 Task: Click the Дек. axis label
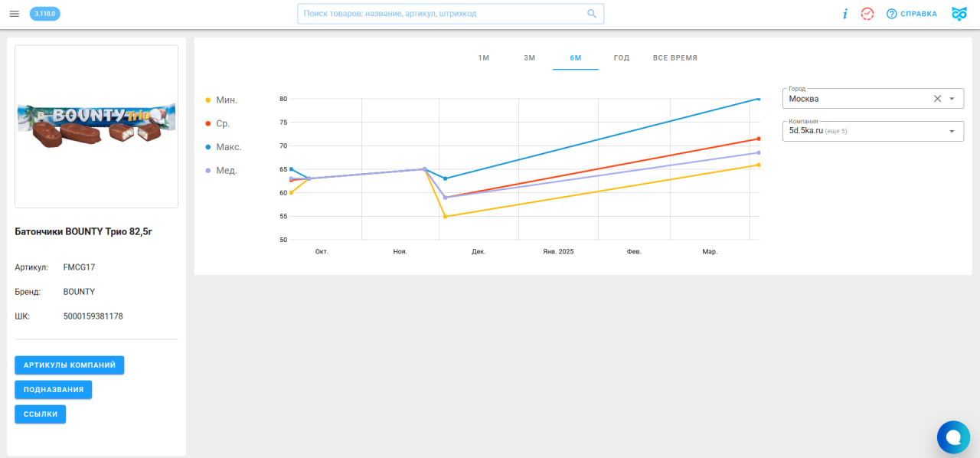[479, 252]
